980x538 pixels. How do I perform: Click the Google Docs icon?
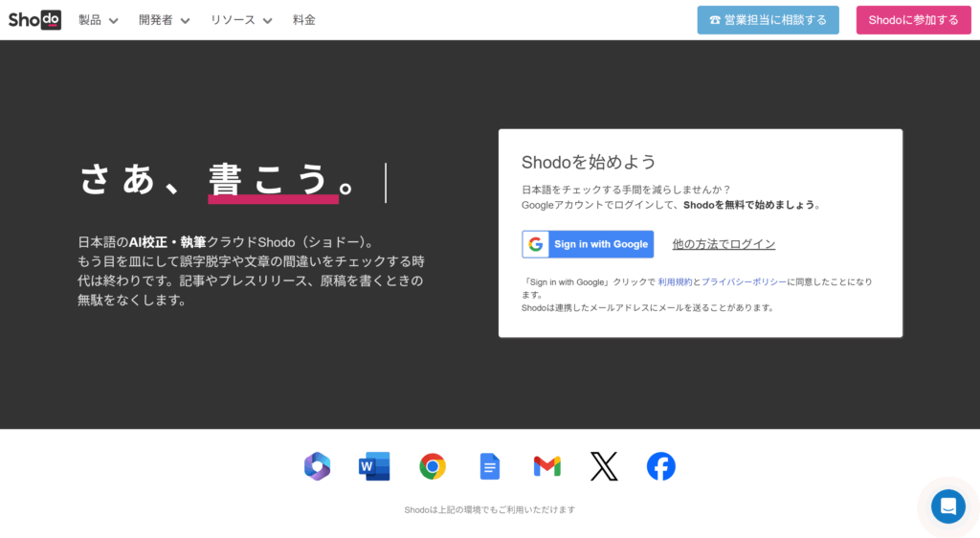coord(490,466)
